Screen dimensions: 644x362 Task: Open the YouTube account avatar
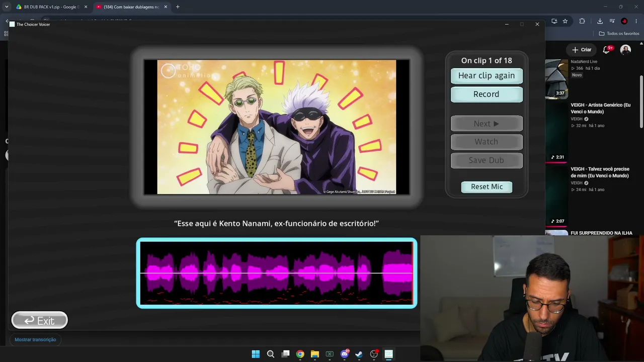625,50
